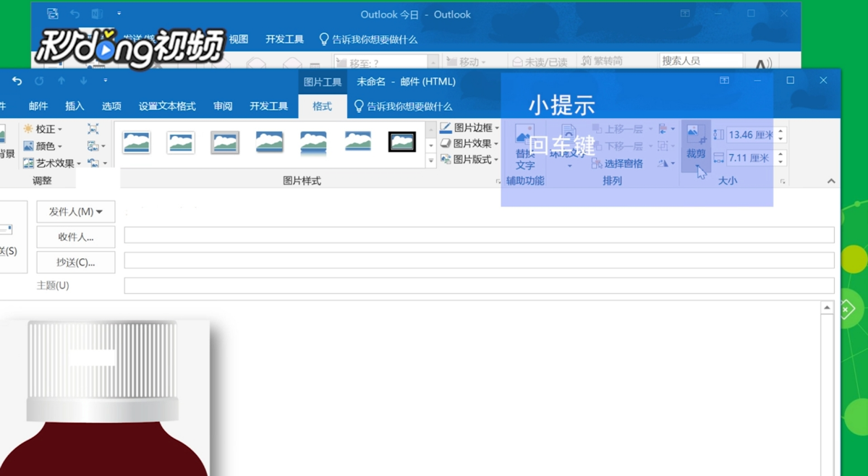Image resolution: width=868 pixels, height=476 pixels.
Task: Go to previous item with up arrow
Action: (x=61, y=81)
